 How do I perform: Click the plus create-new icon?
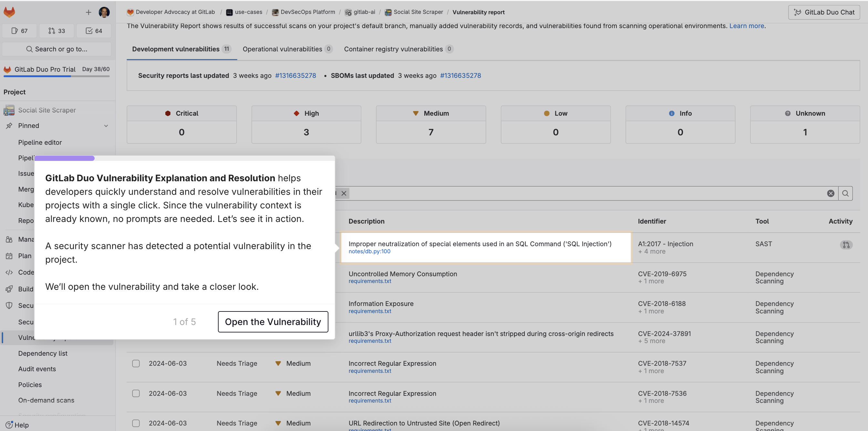(88, 13)
